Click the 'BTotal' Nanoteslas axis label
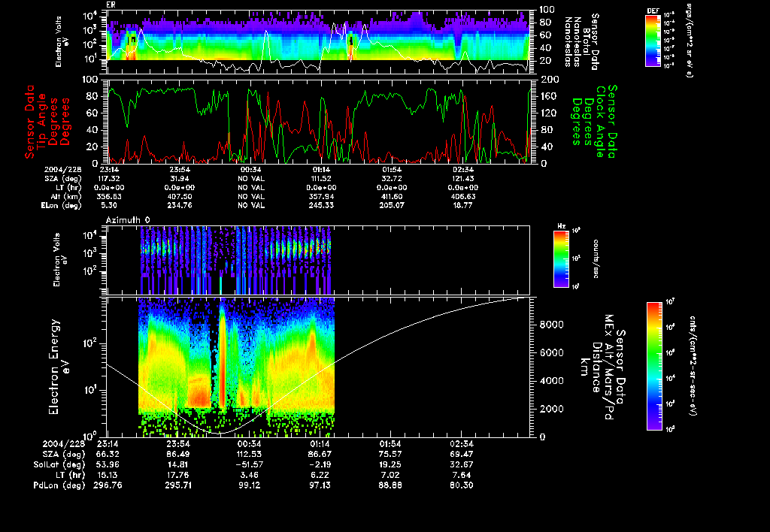Screen dimensions: 770x532 587,42
